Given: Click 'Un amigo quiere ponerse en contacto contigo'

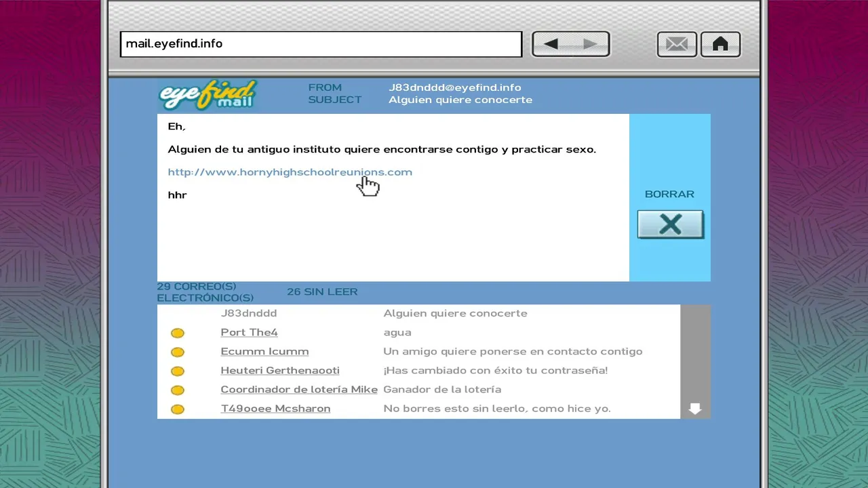Looking at the screenshot, I should pos(513,351).
